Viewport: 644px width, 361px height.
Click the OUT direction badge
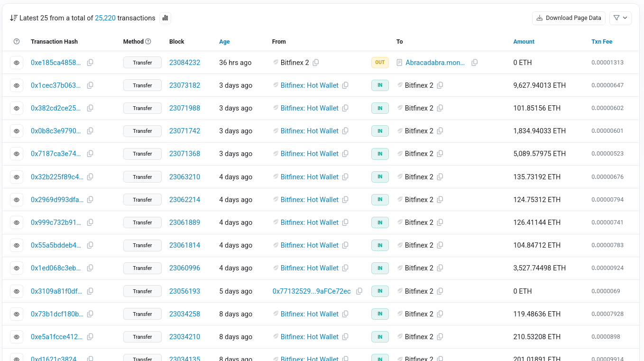click(x=380, y=63)
